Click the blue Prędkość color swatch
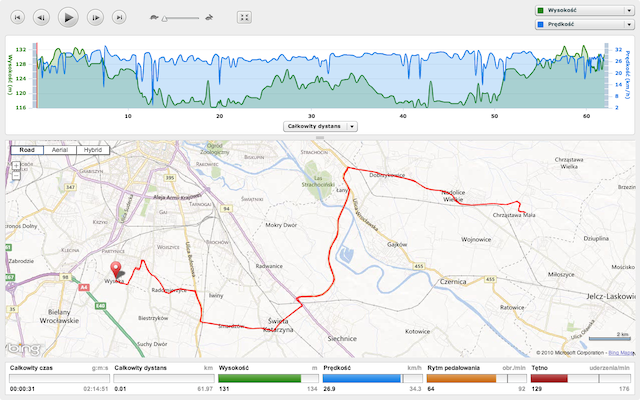The width and height of the screenshot is (640, 400). coord(541,24)
